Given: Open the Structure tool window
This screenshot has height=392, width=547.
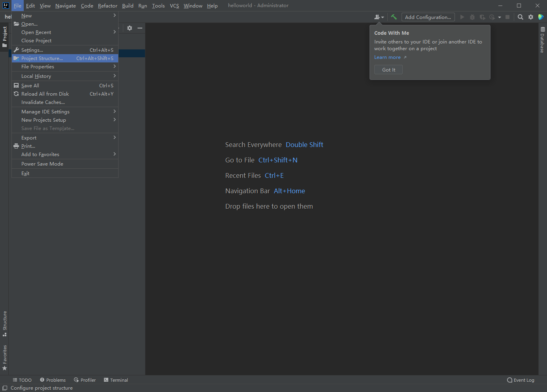Looking at the screenshot, I should click(x=5, y=324).
